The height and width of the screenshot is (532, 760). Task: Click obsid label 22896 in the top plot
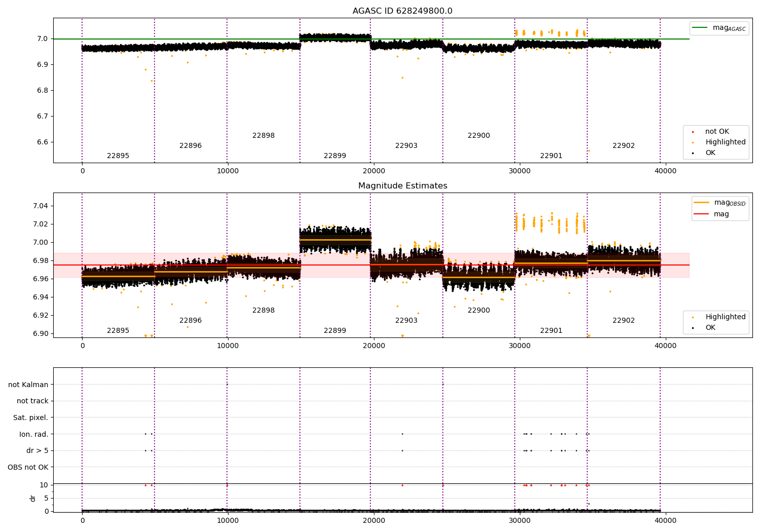click(191, 146)
